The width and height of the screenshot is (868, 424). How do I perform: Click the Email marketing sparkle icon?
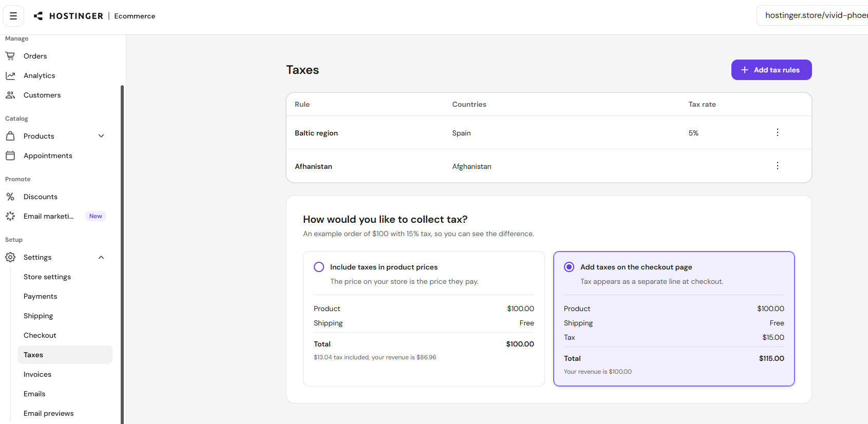10,216
